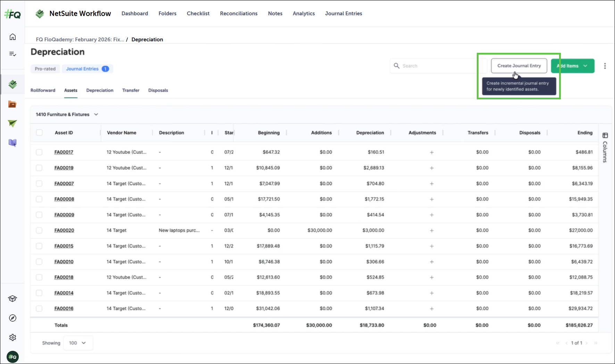Click the graduation cap sidebar icon
Image resolution: width=615 pixels, height=364 pixels.
(13, 299)
